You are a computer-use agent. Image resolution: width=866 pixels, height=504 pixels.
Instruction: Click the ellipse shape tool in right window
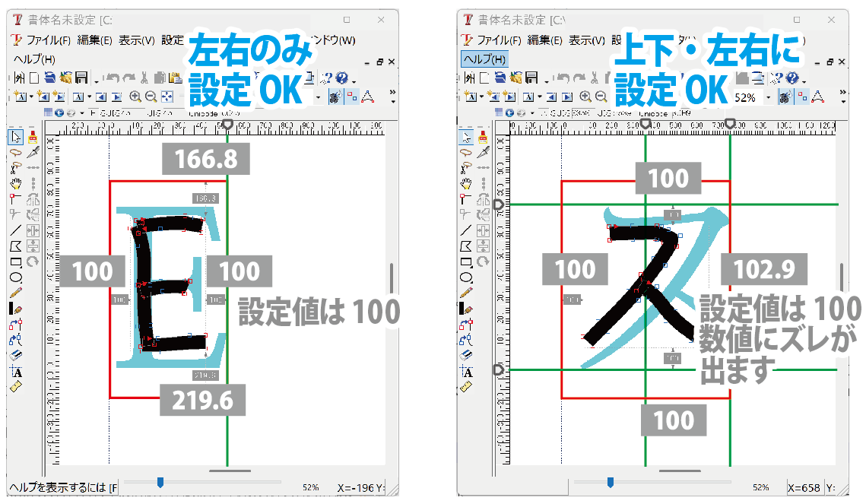[x=465, y=277]
